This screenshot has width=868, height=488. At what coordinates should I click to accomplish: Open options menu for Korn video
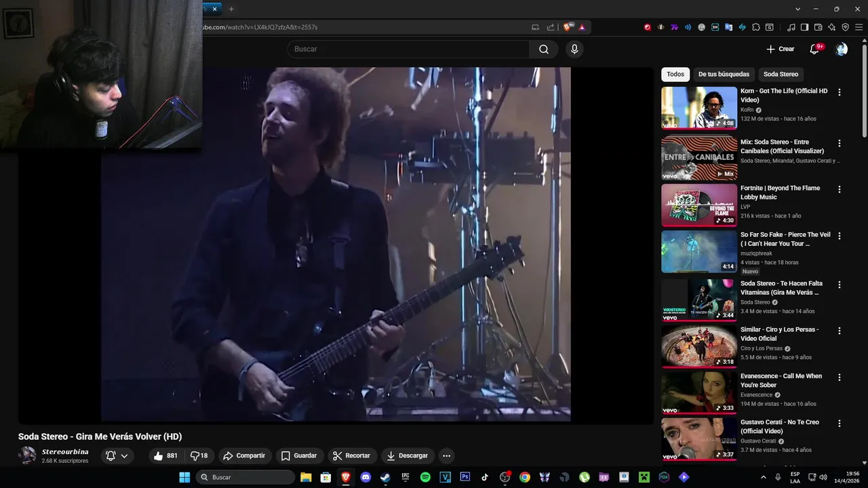[x=840, y=92]
